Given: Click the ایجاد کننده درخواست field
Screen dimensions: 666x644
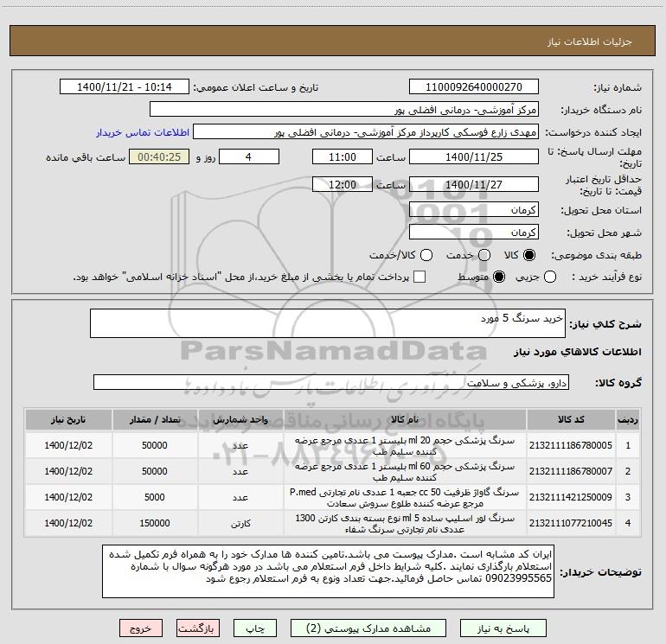Looking at the screenshot, I should point(366,132).
